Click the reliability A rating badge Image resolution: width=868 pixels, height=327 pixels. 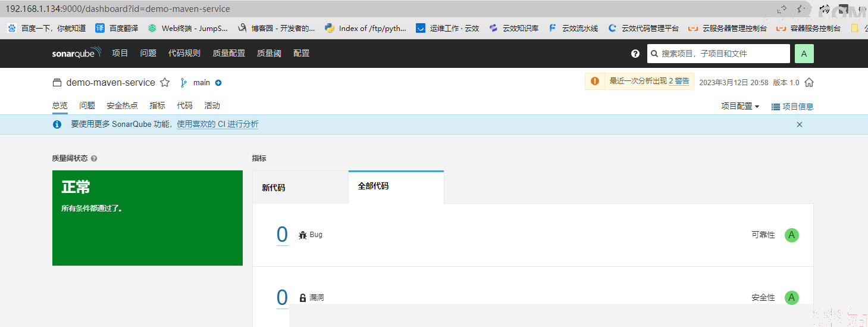pyautogui.click(x=791, y=235)
